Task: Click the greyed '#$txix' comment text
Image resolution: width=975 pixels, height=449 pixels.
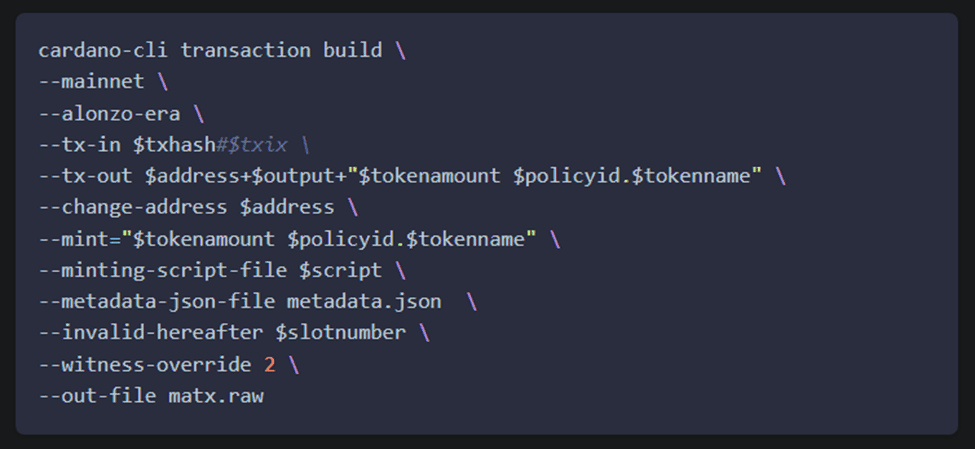Action: [252, 145]
